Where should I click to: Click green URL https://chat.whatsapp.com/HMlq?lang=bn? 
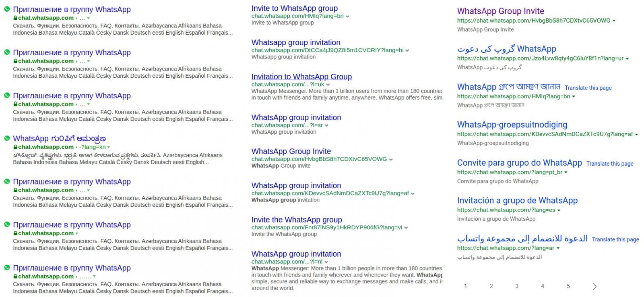pos(514,96)
